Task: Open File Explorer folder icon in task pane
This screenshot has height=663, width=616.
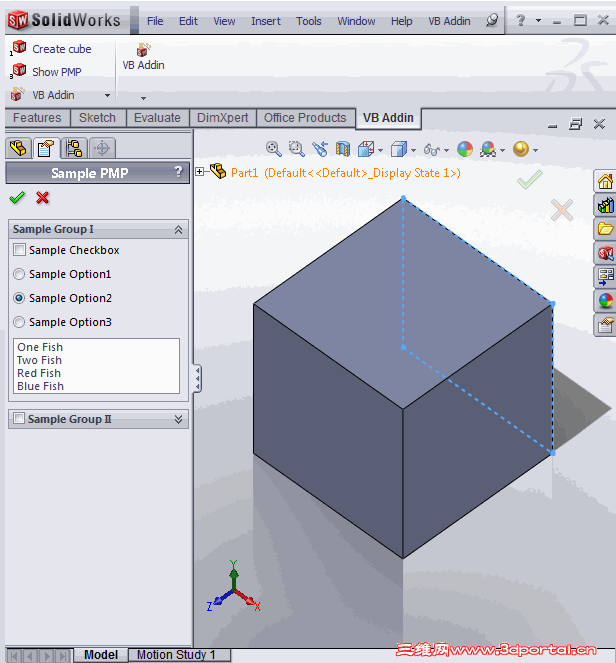Action: click(605, 229)
